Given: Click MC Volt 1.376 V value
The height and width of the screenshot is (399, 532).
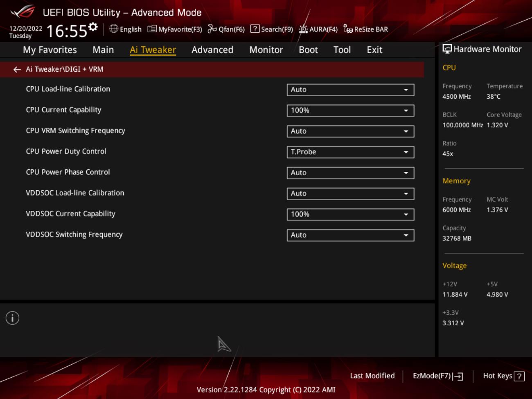Looking at the screenshot, I should pyautogui.click(x=497, y=210).
